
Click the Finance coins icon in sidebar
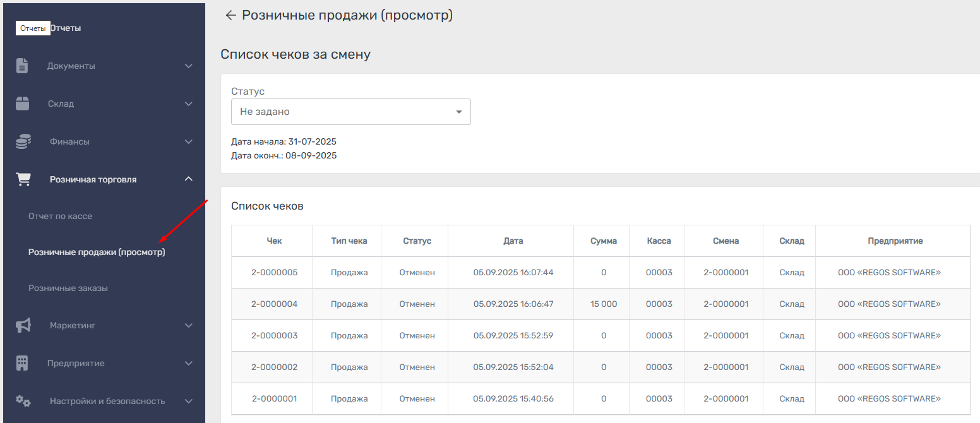[x=23, y=141]
